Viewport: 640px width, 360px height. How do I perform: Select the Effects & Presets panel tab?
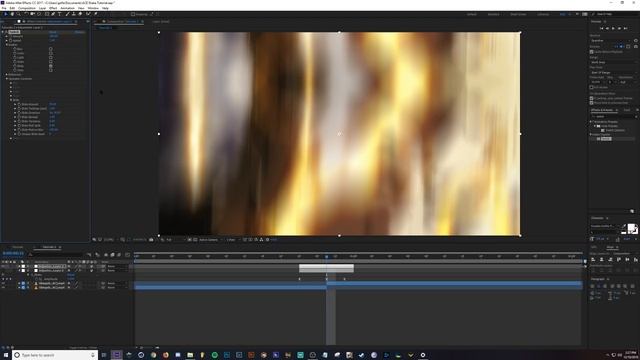[x=602, y=110]
